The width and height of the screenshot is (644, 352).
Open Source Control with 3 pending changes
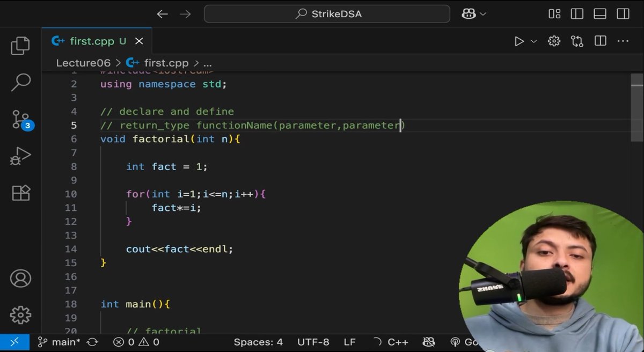tap(21, 120)
